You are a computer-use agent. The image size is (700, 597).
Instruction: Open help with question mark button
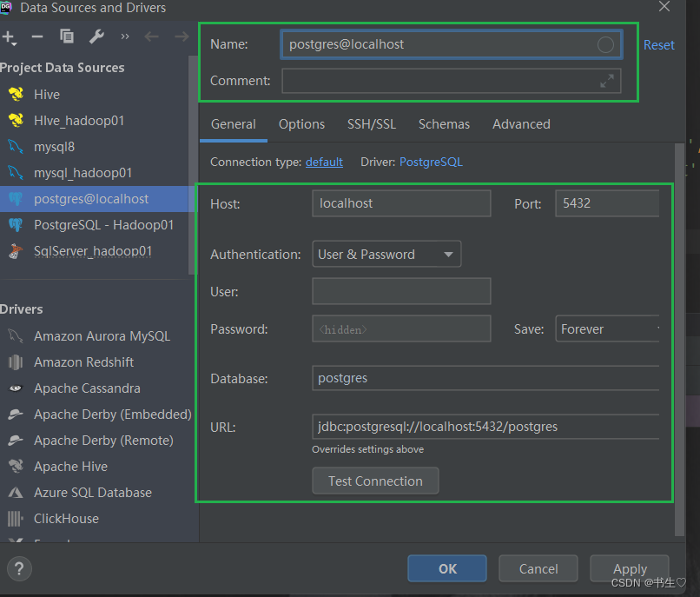point(19,569)
